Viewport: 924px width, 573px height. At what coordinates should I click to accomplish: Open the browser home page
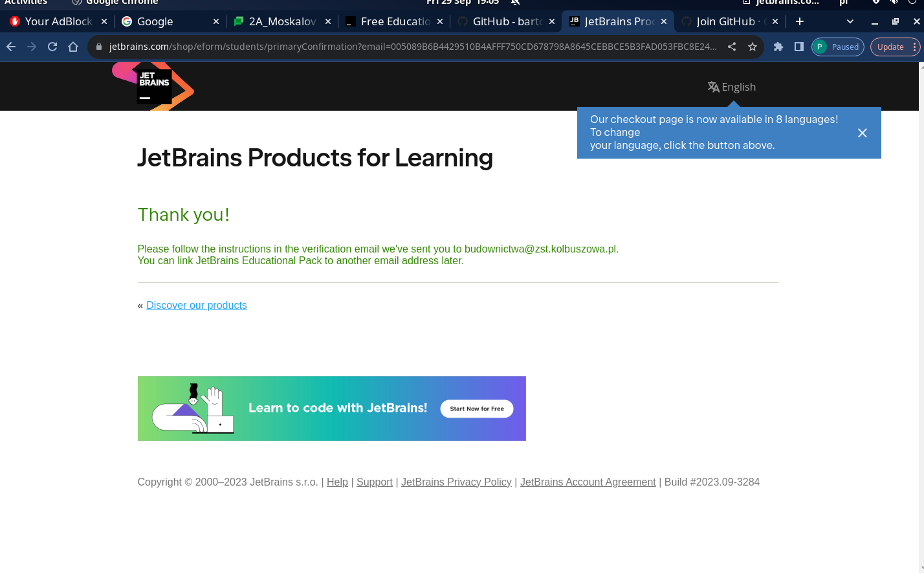pos(73,47)
